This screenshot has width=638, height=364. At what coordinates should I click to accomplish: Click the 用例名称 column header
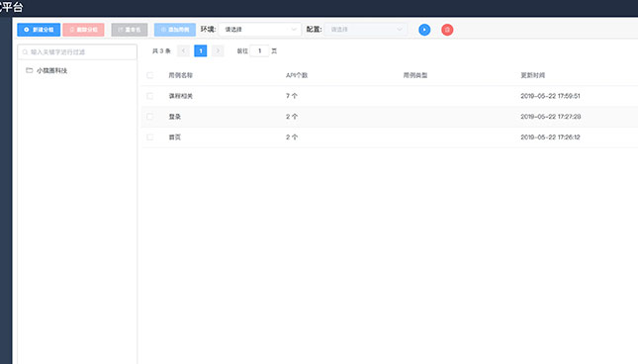181,75
